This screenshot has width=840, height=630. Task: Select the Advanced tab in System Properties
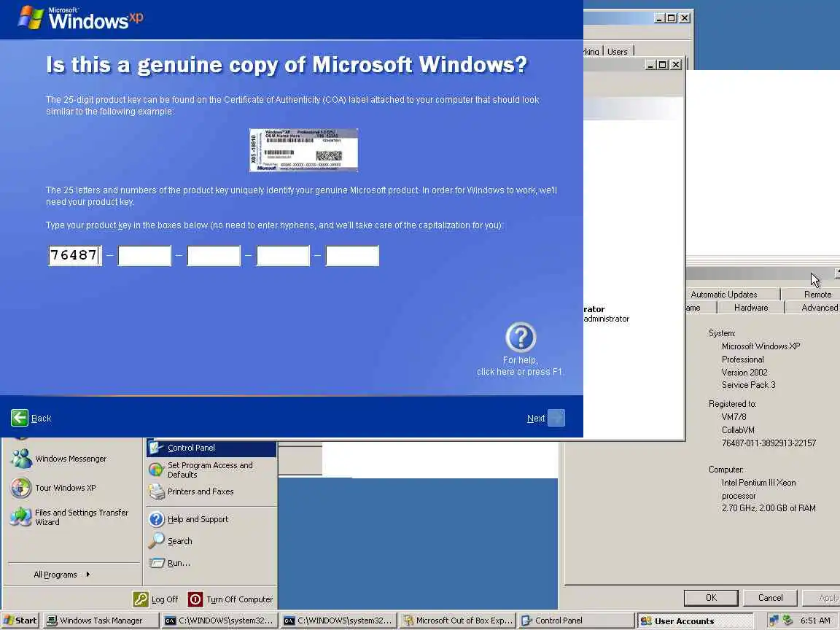coord(813,308)
